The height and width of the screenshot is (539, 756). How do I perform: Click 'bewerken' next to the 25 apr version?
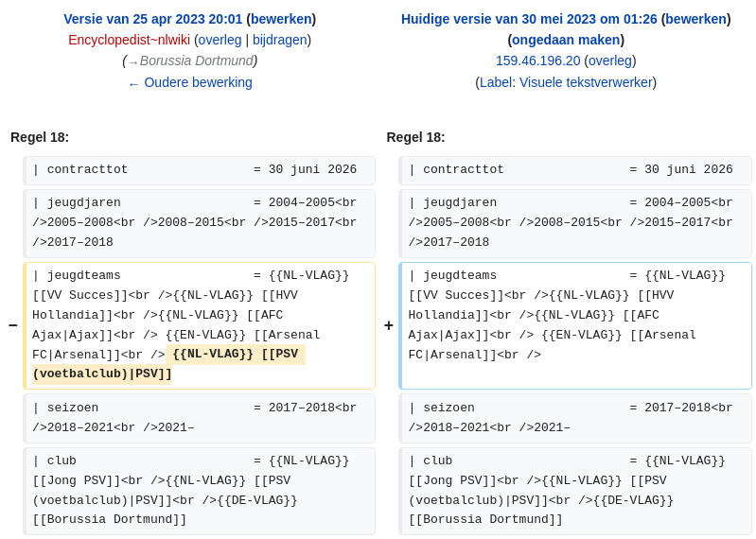[x=281, y=19]
